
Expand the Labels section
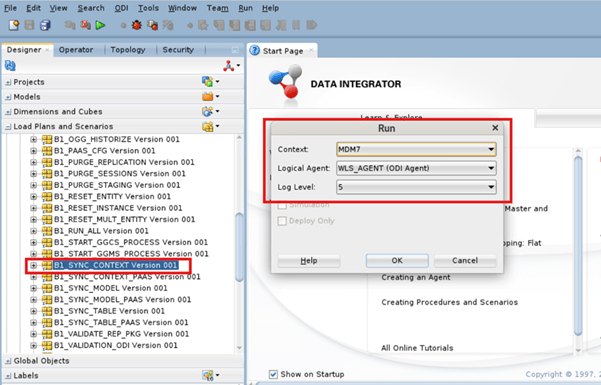tap(8, 376)
